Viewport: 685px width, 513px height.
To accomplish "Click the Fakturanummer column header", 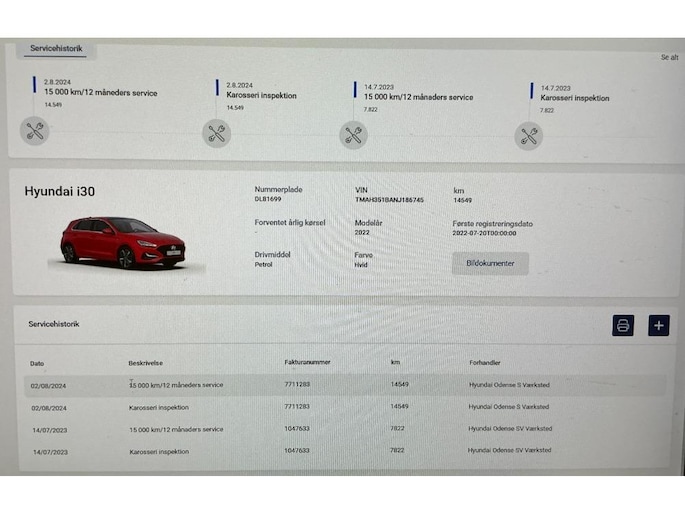I will pos(307,362).
